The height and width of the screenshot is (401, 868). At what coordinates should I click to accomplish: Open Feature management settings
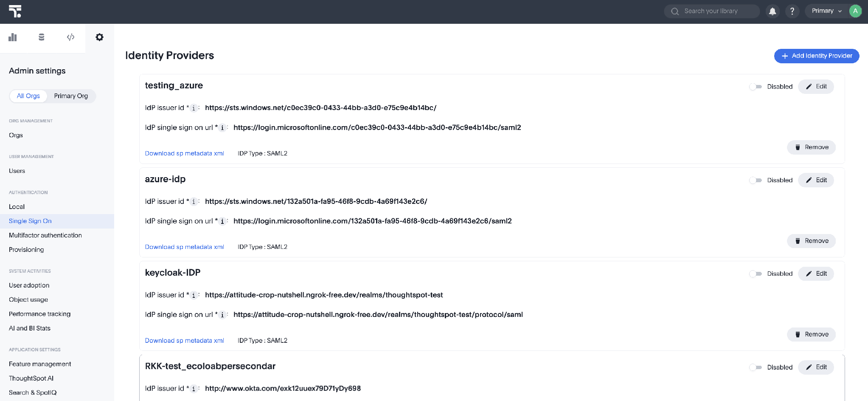(x=40, y=364)
